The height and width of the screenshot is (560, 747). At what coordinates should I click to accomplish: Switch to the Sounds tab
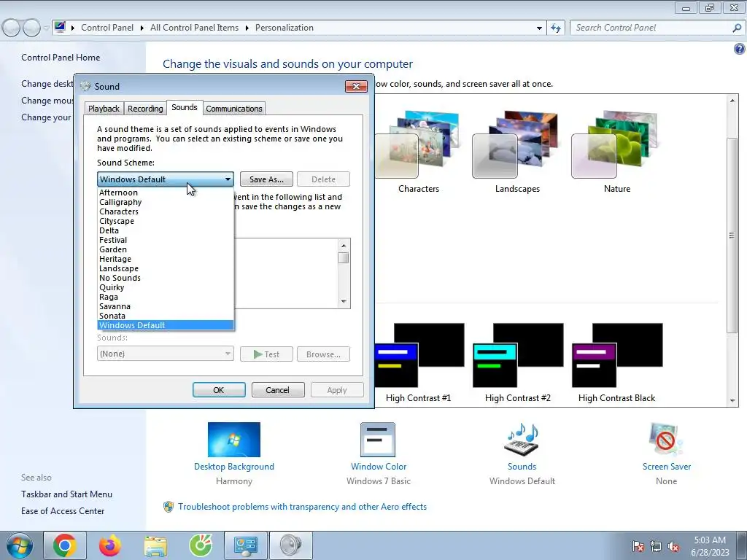point(185,108)
